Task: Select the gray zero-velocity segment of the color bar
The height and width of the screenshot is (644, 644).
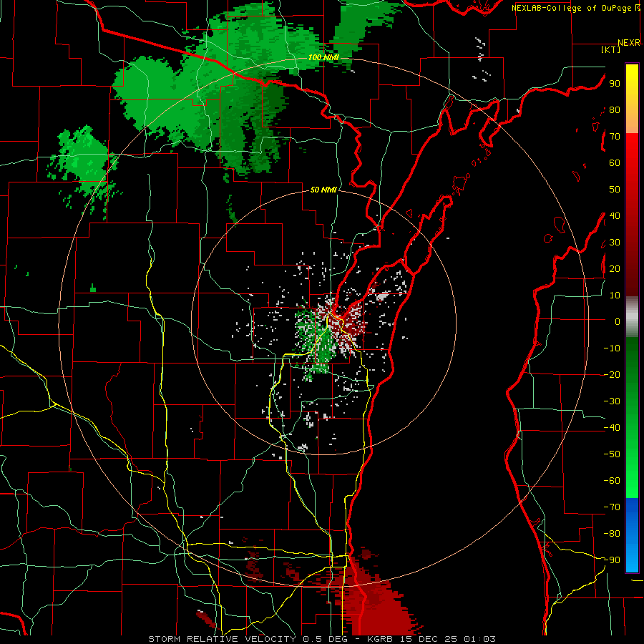Action: (632, 317)
